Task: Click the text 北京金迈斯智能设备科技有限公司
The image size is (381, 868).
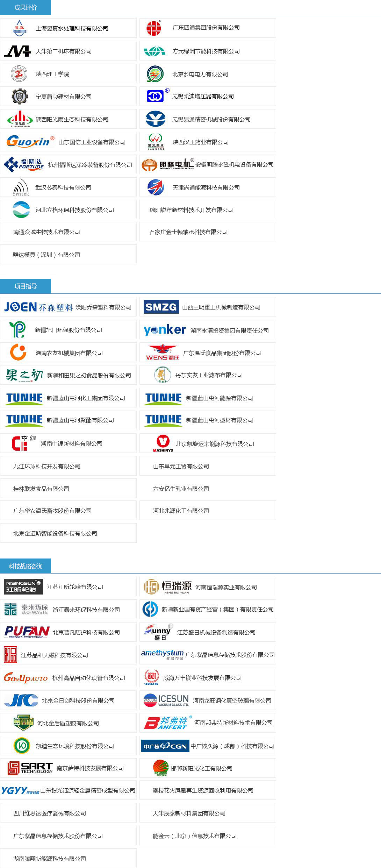Action: click(55, 533)
